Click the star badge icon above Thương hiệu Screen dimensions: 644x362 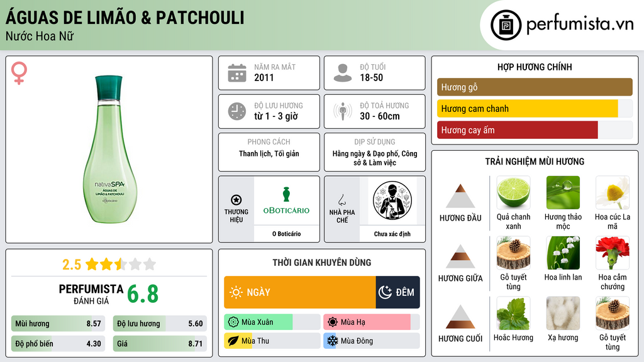pos(236,200)
